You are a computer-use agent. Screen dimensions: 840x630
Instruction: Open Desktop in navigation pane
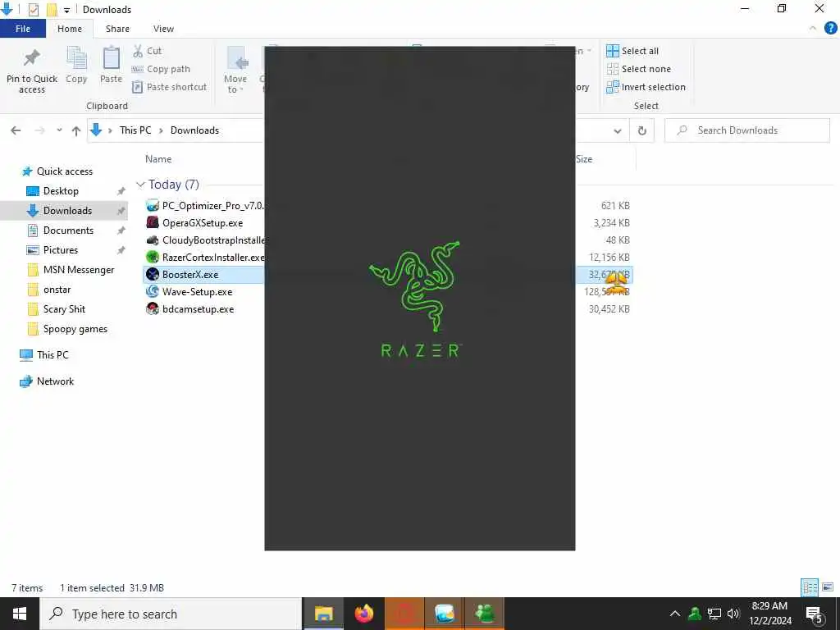click(x=61, y=191)
